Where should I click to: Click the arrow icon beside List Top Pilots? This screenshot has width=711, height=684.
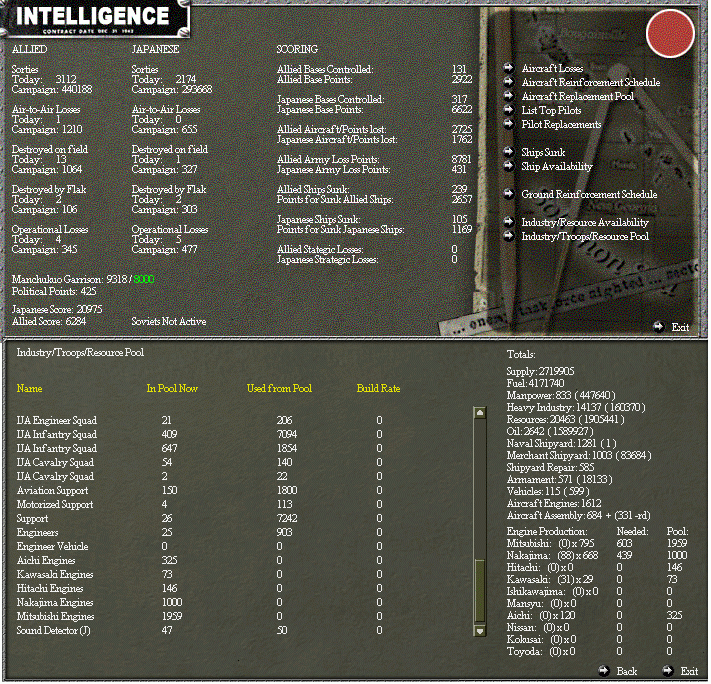coord(509,110)
